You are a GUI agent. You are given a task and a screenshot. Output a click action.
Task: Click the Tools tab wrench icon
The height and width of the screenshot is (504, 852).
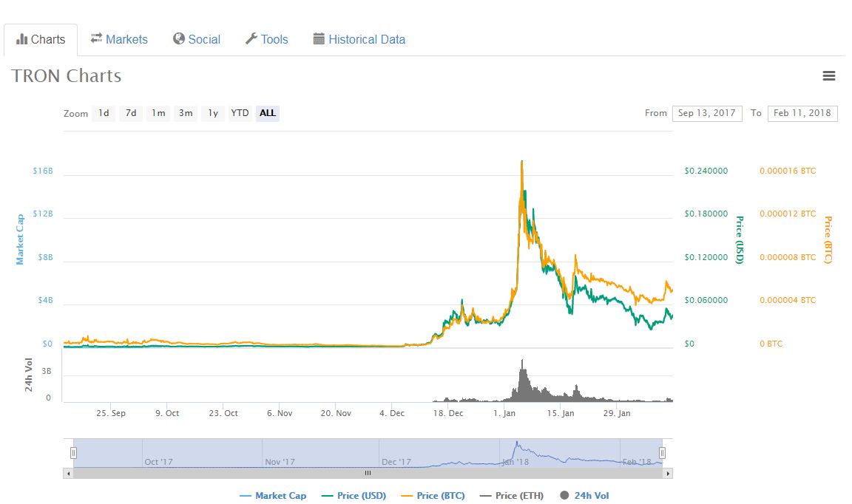(x=251, y=38)
